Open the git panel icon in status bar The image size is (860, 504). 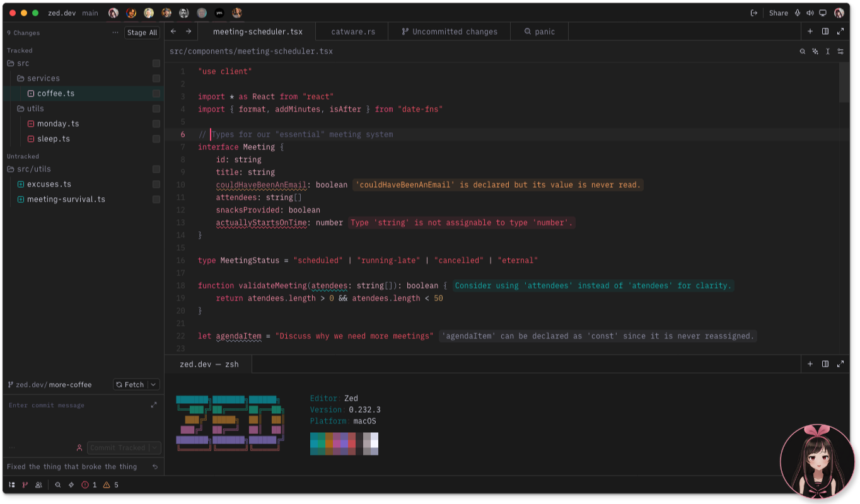pos(25,485)
